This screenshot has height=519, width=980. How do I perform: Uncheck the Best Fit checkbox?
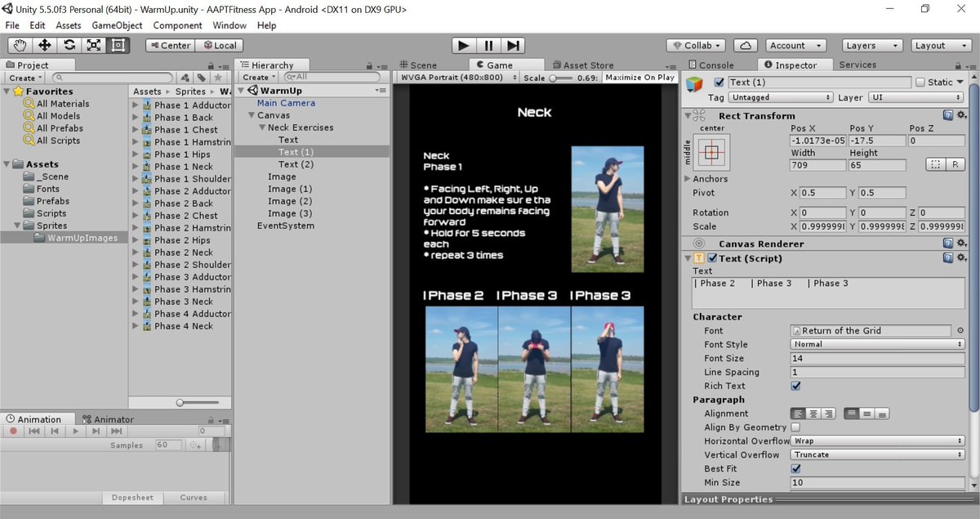coord(796,469)
